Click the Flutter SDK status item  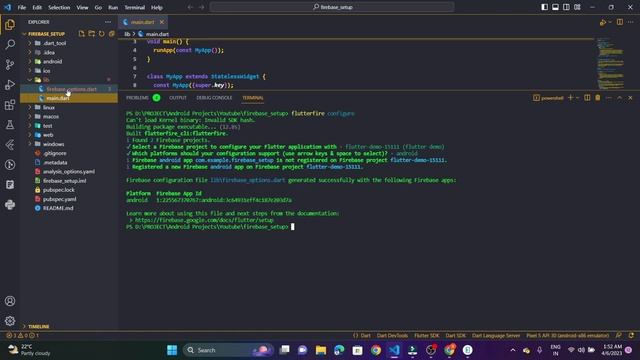point(427,336)
